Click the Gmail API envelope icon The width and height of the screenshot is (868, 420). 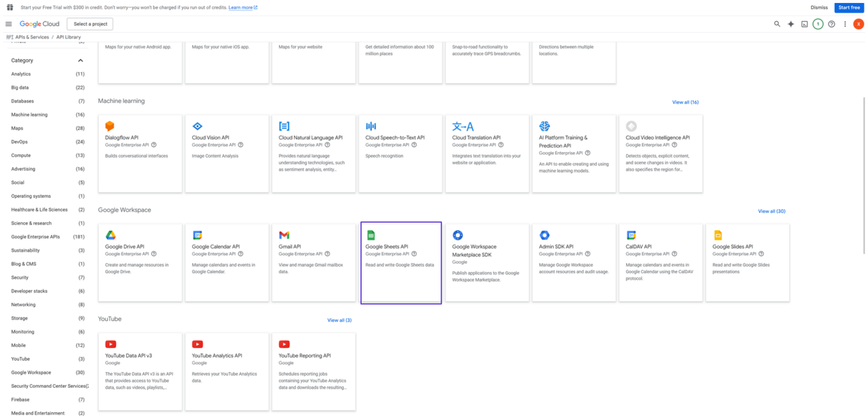click(284, 235)
